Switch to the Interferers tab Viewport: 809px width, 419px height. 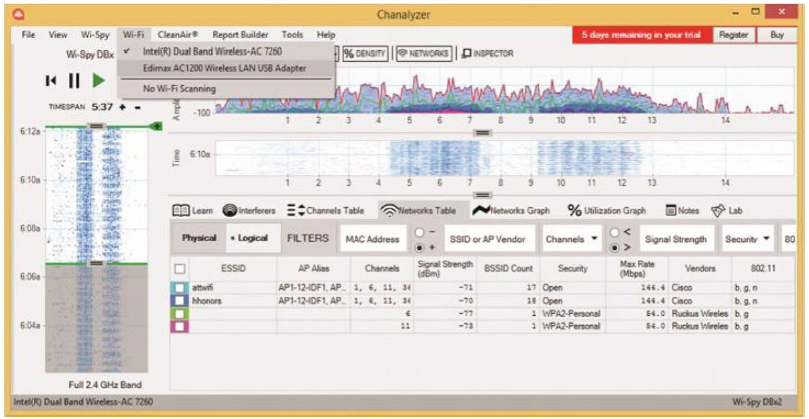pyautogui.click(x=249, y=211)
